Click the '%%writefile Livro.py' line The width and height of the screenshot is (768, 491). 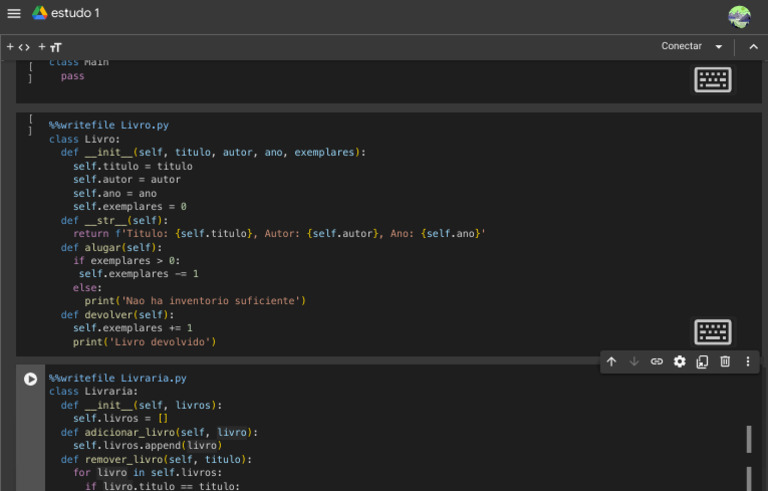(109, 125)
